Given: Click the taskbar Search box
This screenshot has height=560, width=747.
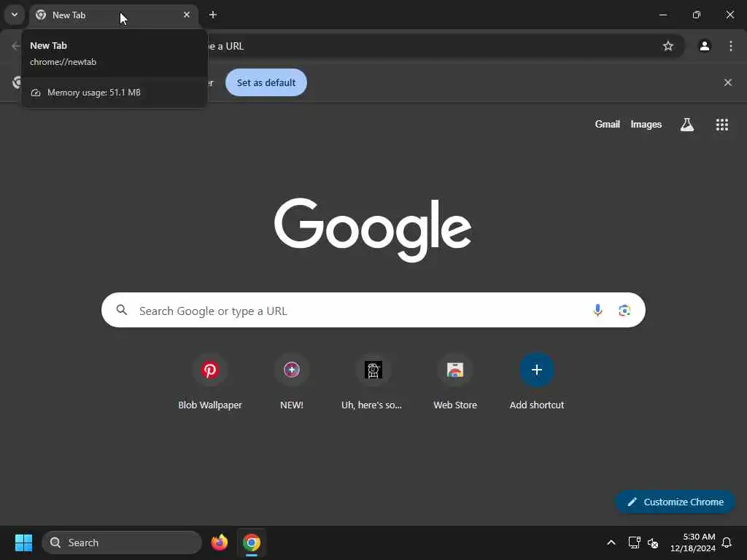Looking at the screenshot, I should click(122, 542).
